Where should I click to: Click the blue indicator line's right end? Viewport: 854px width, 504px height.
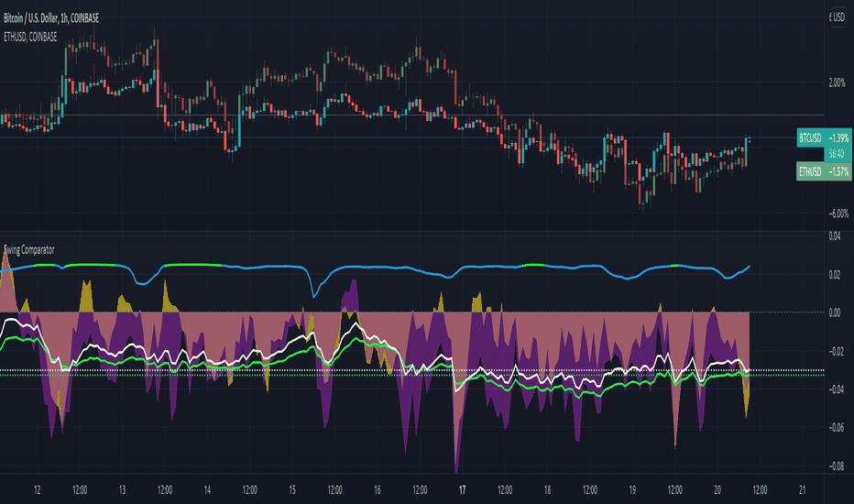pos(750,266)
